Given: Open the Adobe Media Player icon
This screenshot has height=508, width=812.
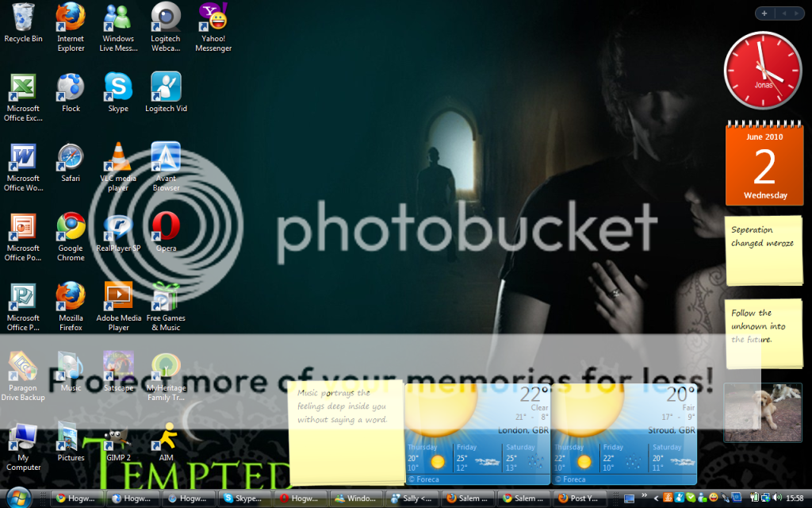Looking at the screenshot, I should [118, 307].
